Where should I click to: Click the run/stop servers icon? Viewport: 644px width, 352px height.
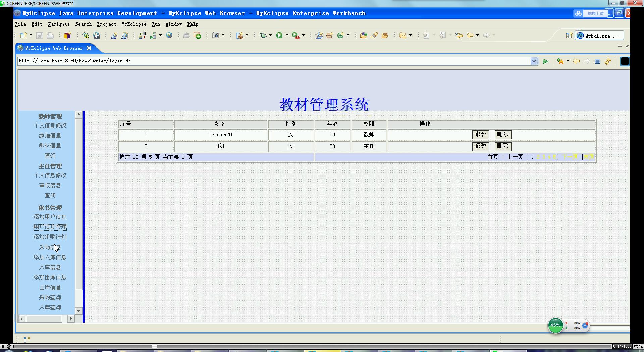pyautogui.click(x=153, y=35)
